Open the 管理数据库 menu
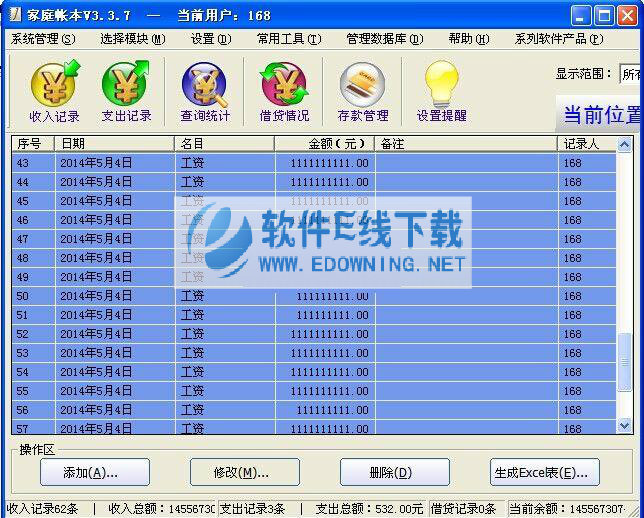This screenshot has width=644, height=518. tap(384, 39)
